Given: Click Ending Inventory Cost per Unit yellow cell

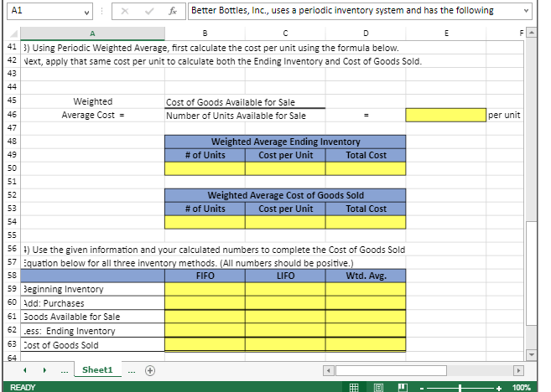Looking at the screenshot, I should pyautogui.click(x=285, y=169).
